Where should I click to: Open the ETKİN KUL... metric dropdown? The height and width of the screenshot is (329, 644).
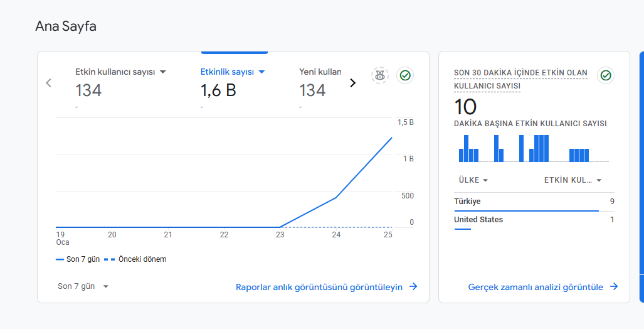[573, 180]
